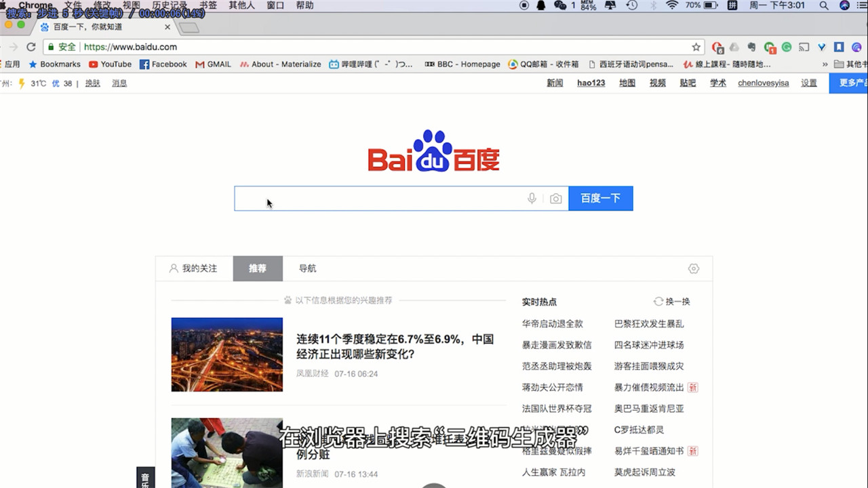Click the blue V-shaped extension icon
The image size is (868, 488).
click(822, 47)
